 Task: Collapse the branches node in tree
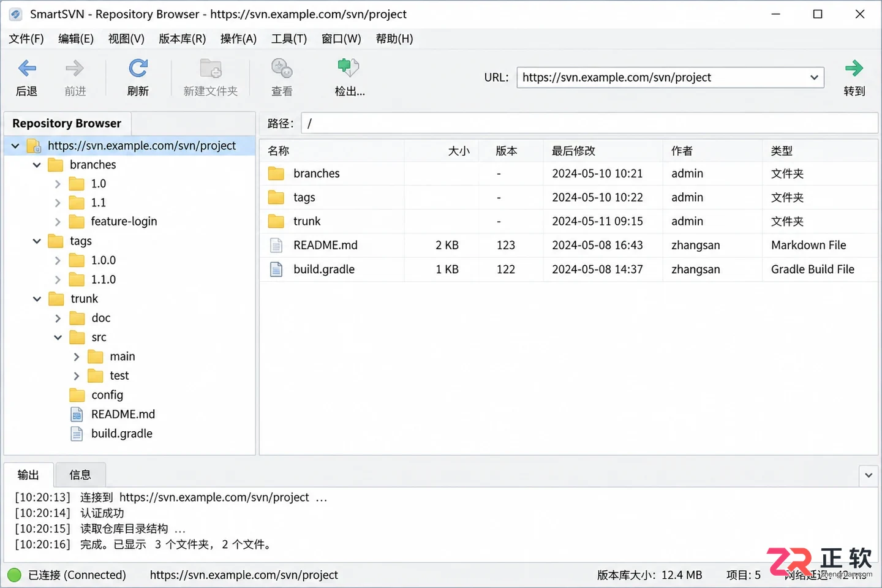pos(37,165)
